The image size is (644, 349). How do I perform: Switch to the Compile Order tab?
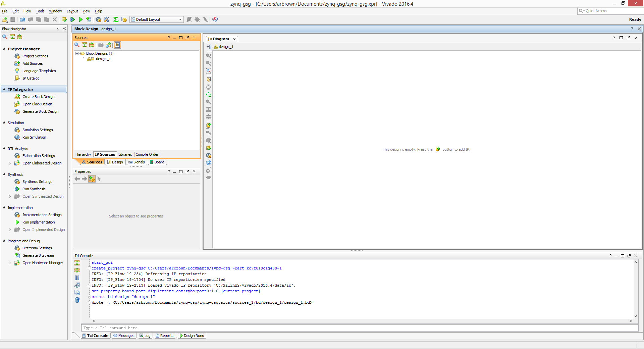click(x=147, y=154)
